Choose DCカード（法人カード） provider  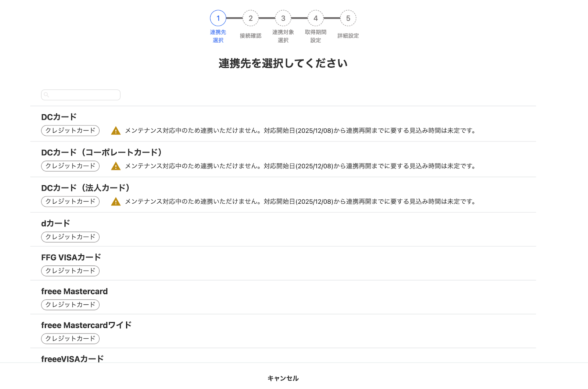click(283, 195)
